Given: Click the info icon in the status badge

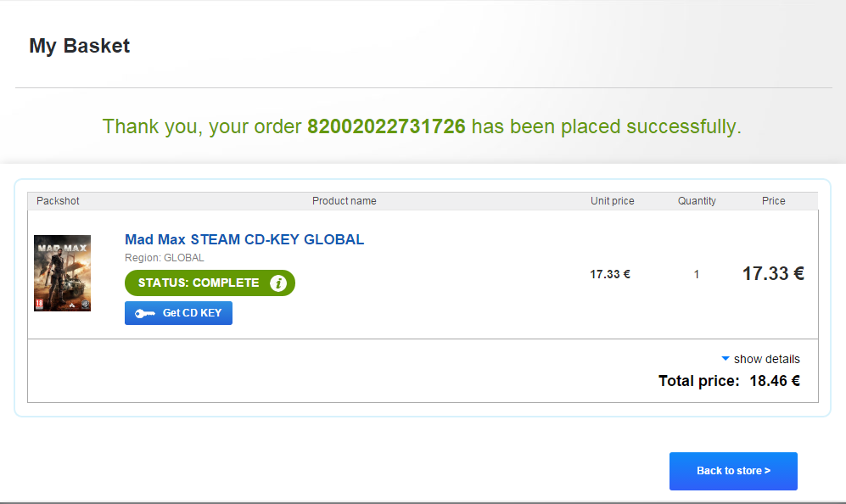Looking at the screenshot, I should tap(277, 283).
